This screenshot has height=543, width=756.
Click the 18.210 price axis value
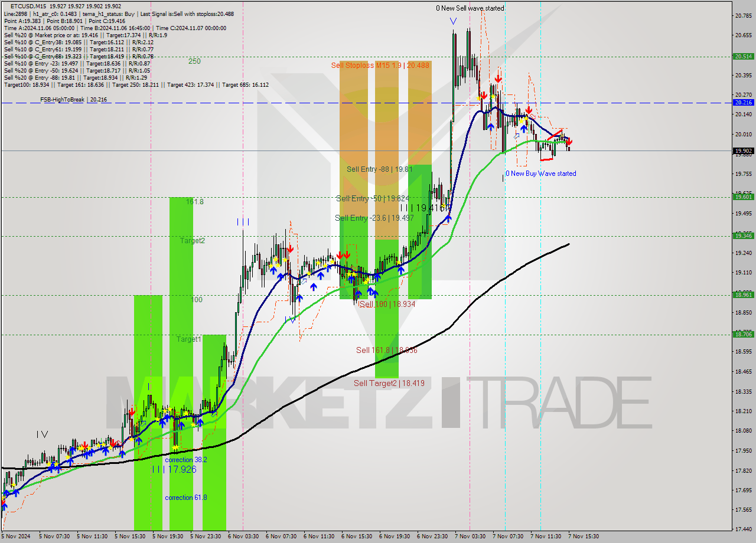(x=743, y=411)
